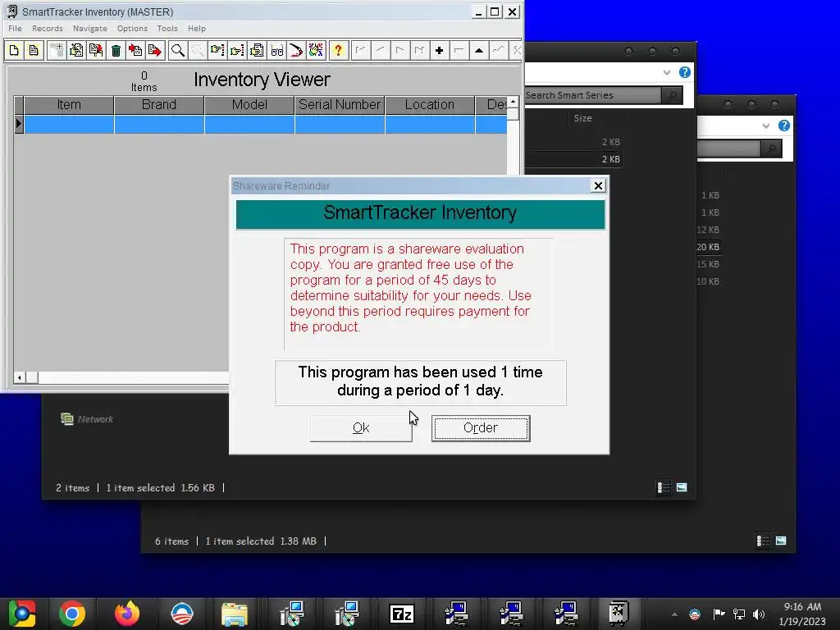This screenshot has width=840, height=630.
Task: Click the minus remove-record toolbar icon
Action: click(x=459, y=50)
